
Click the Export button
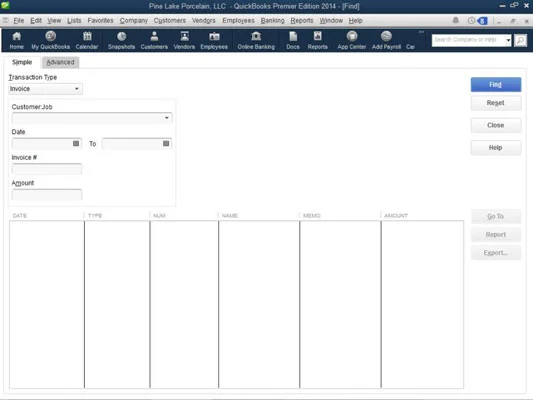[x=496, y=253]
